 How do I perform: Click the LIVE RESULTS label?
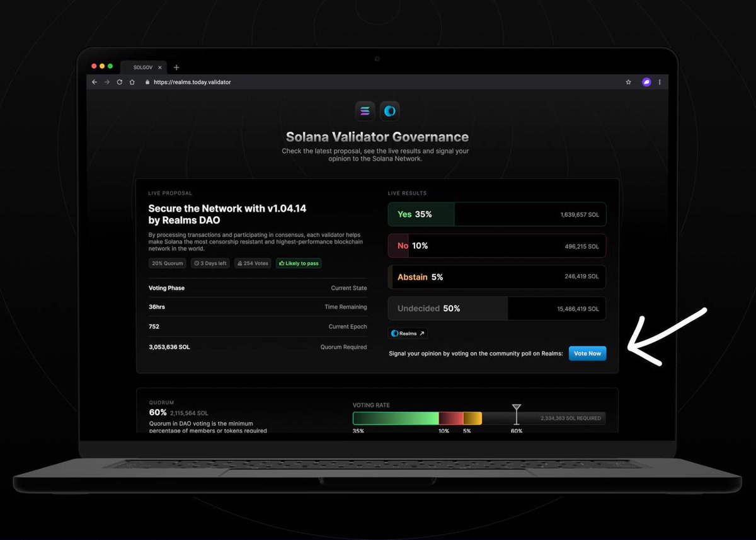tap(407, 193)
